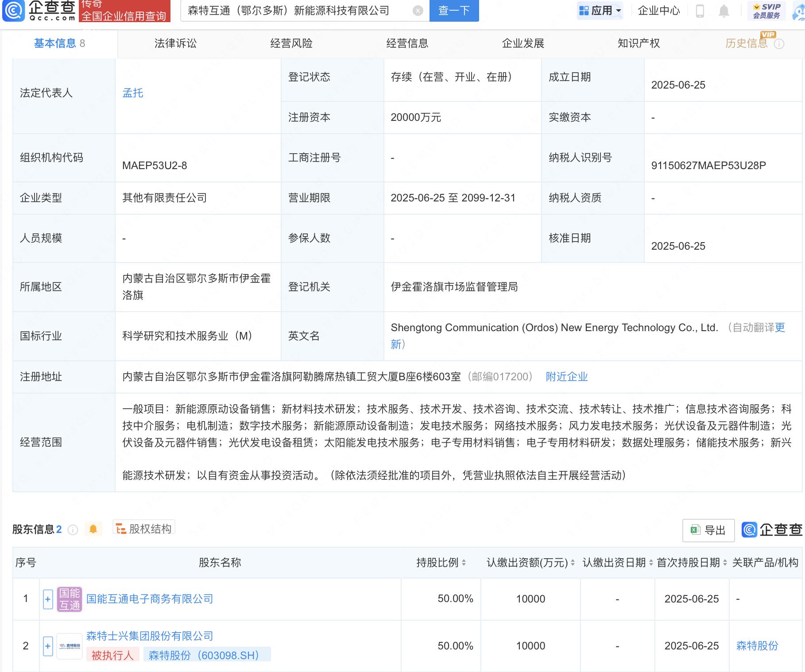The height and width of the screenshot is (672, 805).
Task: Open 股权结构 equity structure chart
Action: point(144,529)
